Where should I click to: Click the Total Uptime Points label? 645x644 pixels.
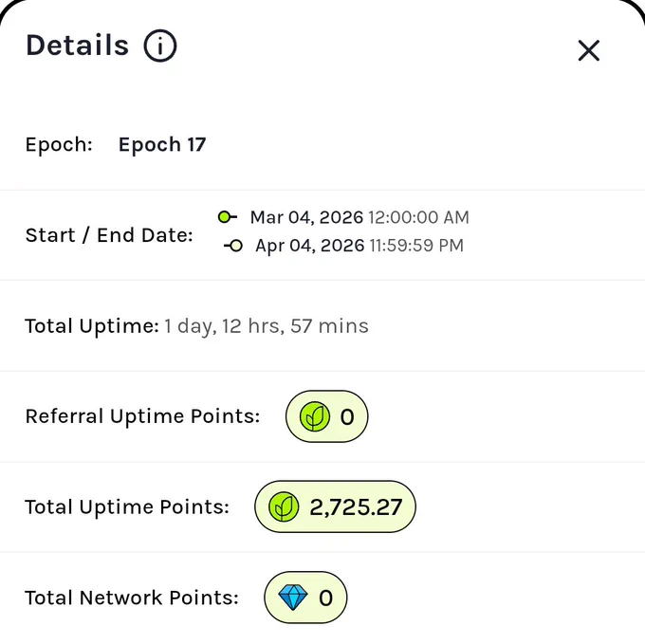click(x=127, y=506)
